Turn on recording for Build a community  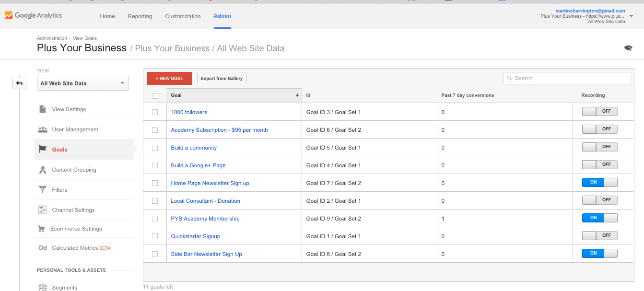point(600,147)
